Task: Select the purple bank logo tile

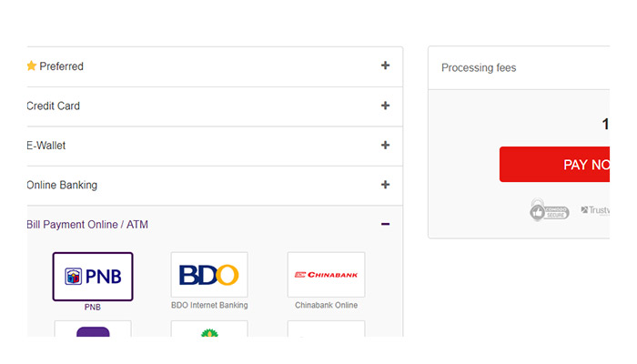Action: pyautogui.click(x=93, y=329)
